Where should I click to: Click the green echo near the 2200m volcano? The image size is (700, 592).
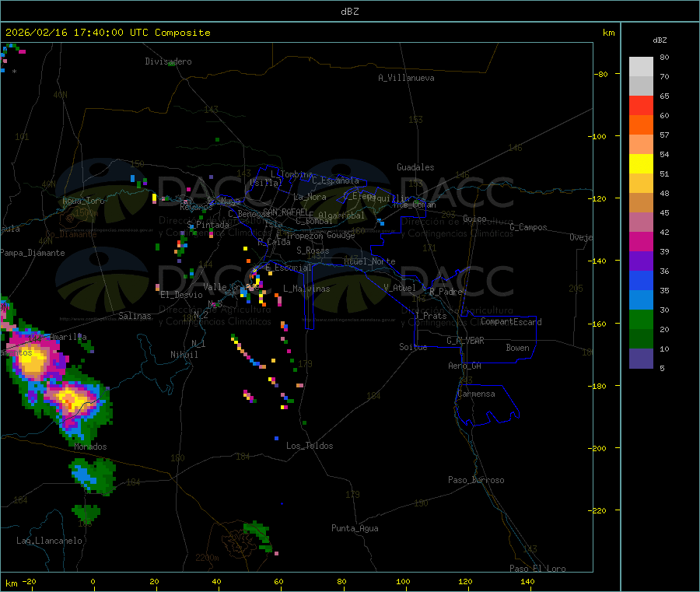pos(258,536)
